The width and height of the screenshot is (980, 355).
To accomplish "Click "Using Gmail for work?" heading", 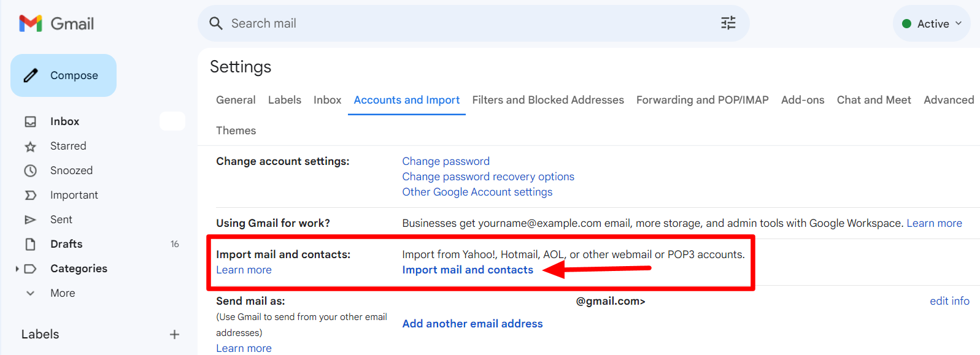I will [x=273, y=223].
